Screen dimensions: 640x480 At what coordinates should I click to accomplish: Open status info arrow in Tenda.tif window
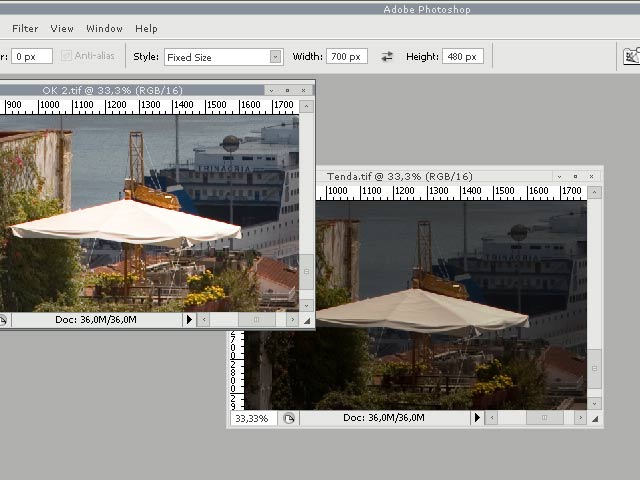(x=477, y=418)
